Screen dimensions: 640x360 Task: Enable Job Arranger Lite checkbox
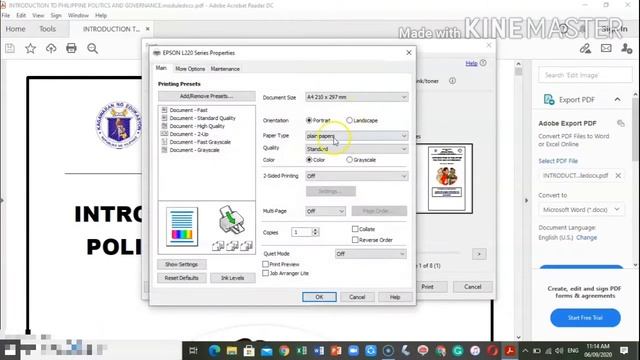point(266,273)
